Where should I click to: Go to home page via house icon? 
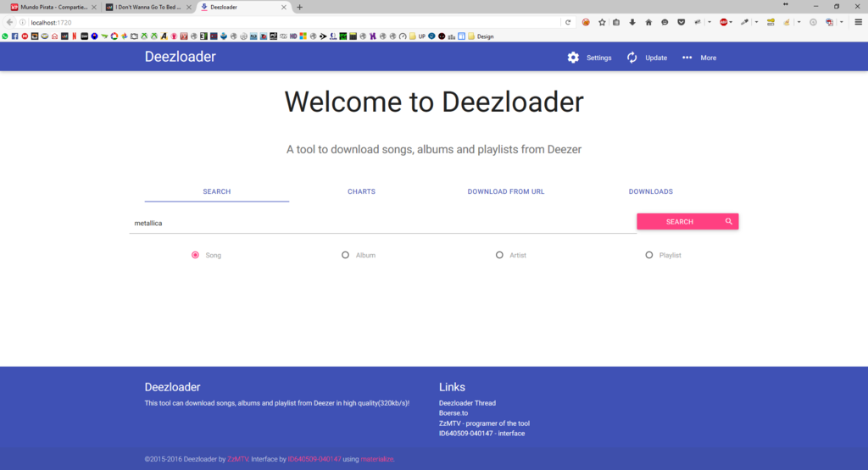[648, 22]
